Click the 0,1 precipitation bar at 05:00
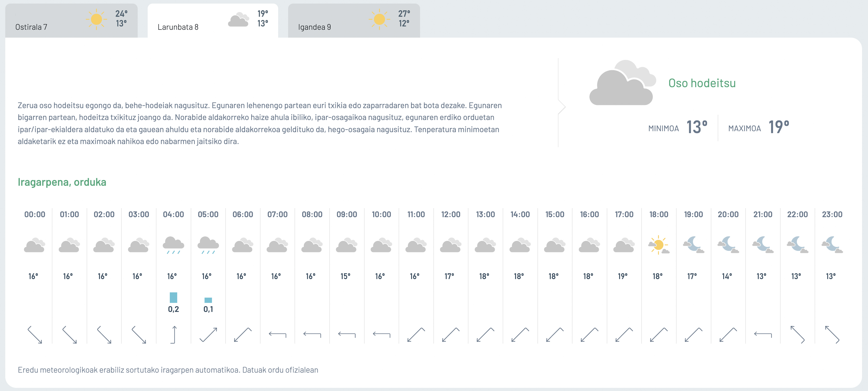 [x=208, y=301]
